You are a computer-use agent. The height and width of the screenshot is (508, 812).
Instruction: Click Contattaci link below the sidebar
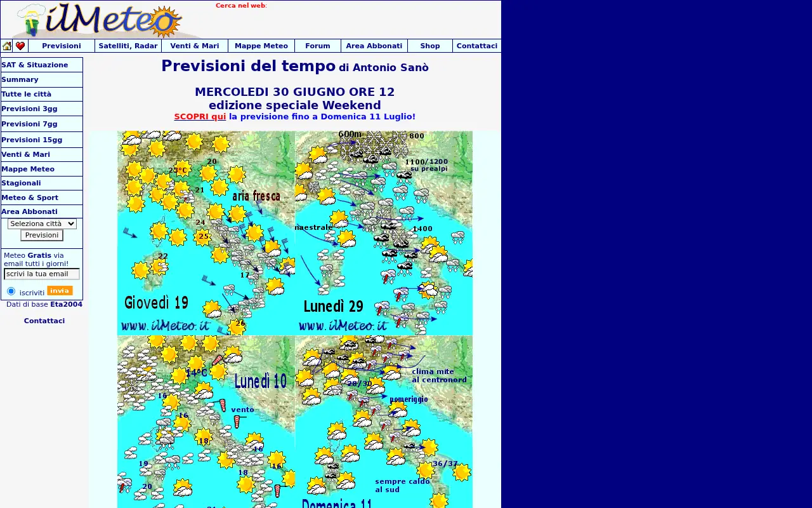[44, 321]
